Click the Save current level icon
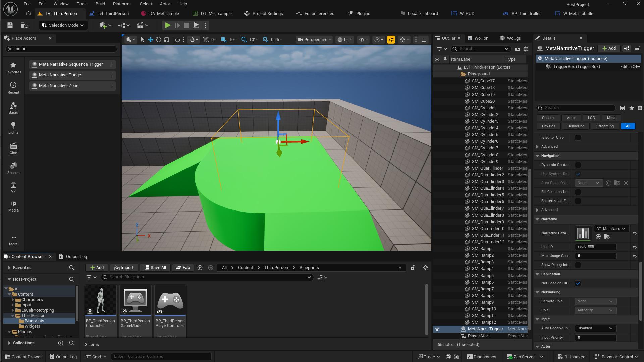Screen dimensions: 644x362 pos(10,25)
